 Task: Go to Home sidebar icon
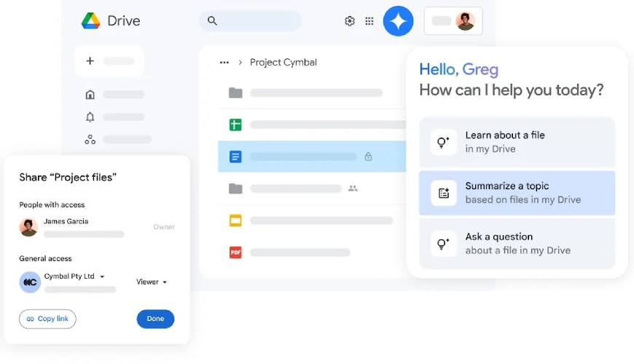[90, 95]
